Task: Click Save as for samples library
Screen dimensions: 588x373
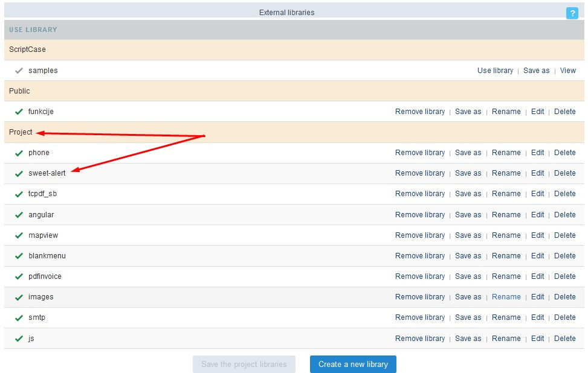Action: [536, 71]
